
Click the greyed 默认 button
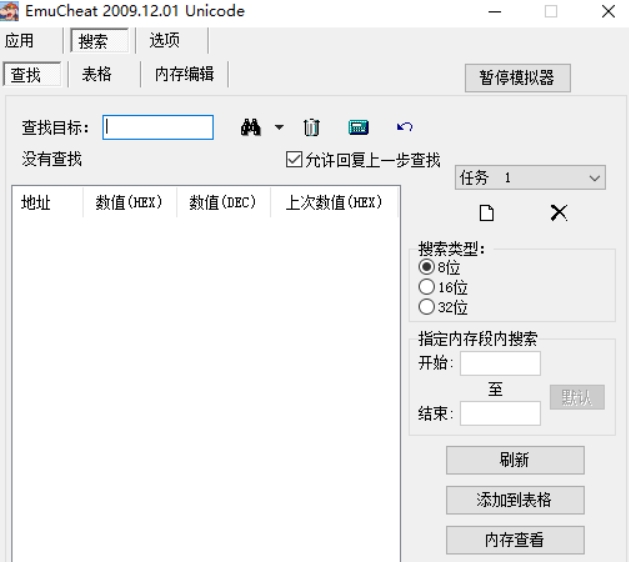577,397
